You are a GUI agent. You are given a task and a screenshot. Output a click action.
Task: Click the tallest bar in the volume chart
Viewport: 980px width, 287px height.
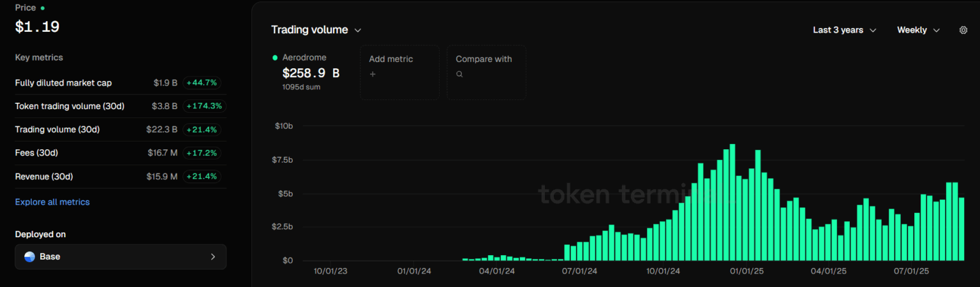pyautogui.click(x=732, y=202)
